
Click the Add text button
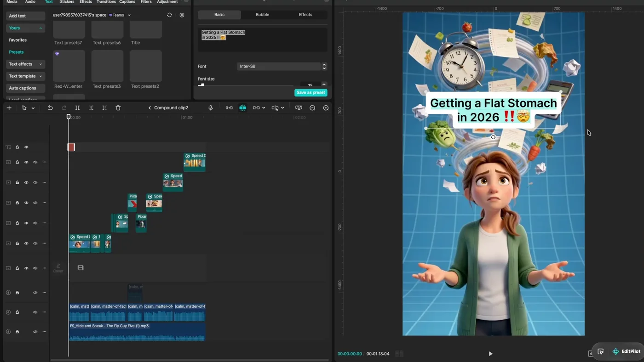(x=25, y=16)
